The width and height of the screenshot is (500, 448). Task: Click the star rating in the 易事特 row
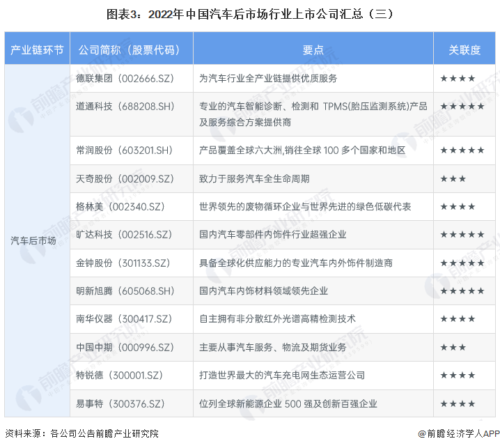click(x=458, y=404)
